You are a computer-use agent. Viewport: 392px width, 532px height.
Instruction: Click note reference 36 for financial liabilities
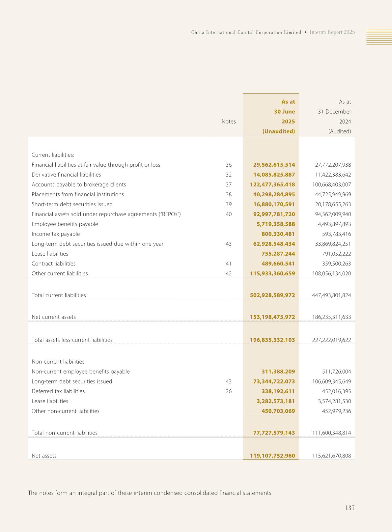click(x=229, y=165)
